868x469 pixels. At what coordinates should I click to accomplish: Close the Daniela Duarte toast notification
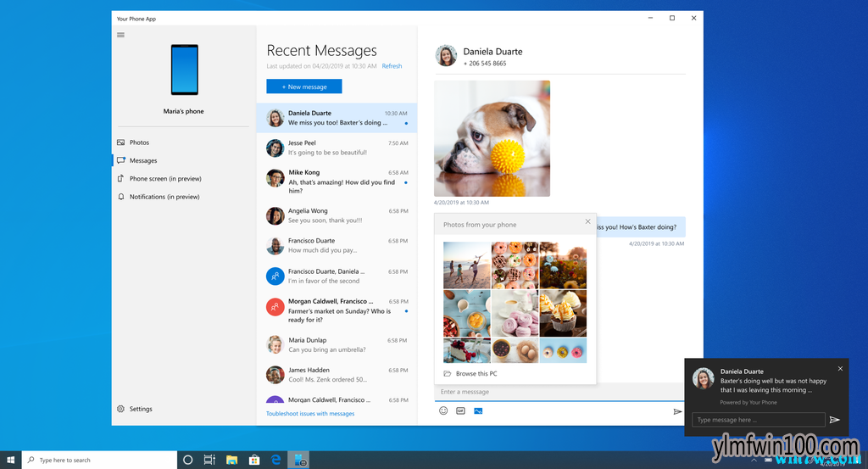pyautogui.click(x=840, y=368)
